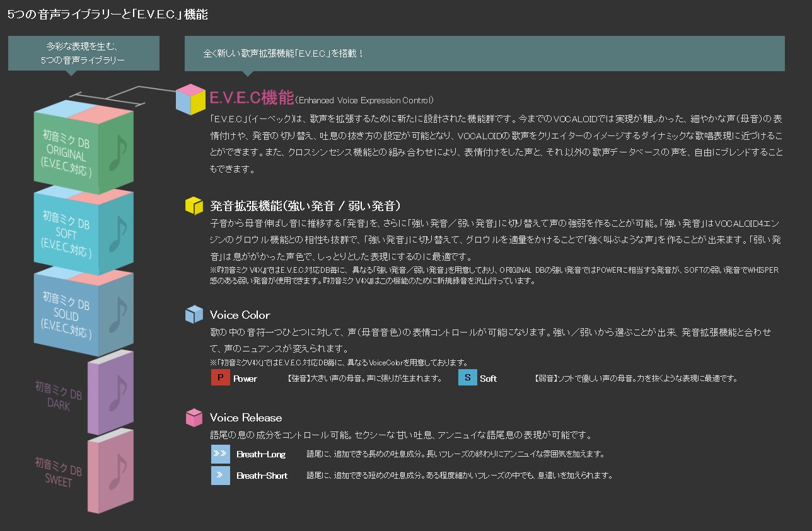Click the note about 異なるVoiceColorを用意しております
Image resolution: width=812 pixels, height=531 pixels.
click(339, 362)
